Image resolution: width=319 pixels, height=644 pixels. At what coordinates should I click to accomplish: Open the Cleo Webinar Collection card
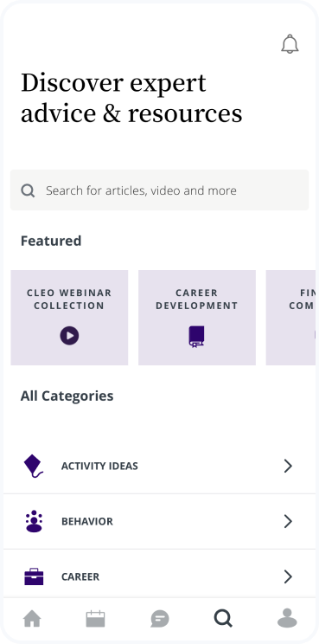coord(69,318)
